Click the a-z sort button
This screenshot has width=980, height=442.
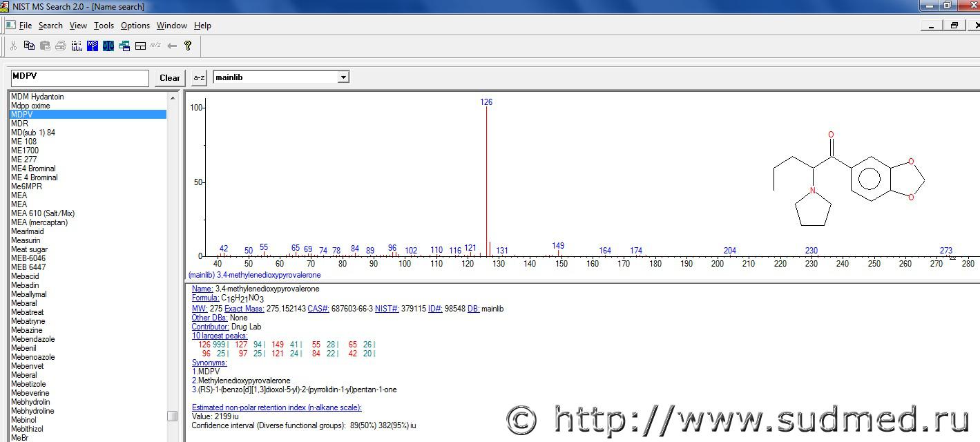point(199,77)
